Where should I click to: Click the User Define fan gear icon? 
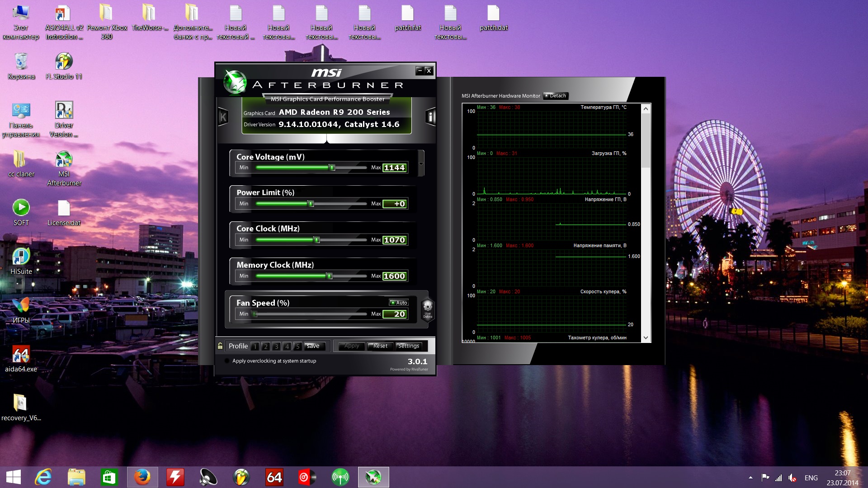point(427,309)
